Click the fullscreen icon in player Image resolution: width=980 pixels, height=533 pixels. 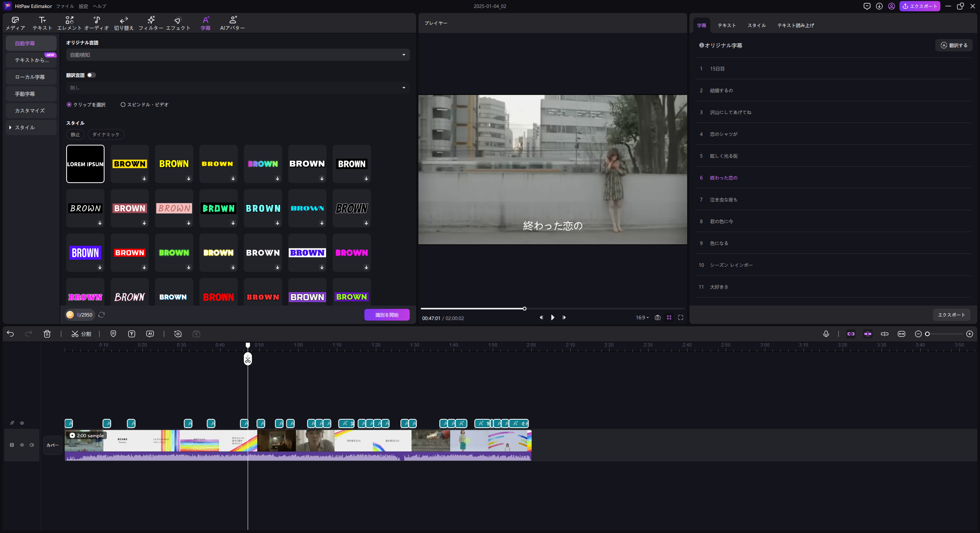coord(681,317)
